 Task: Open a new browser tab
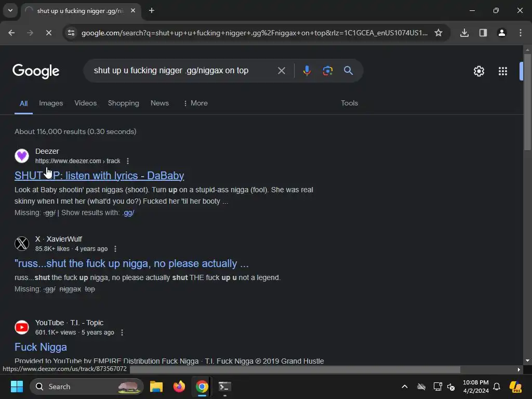click(x=152, y=10)
